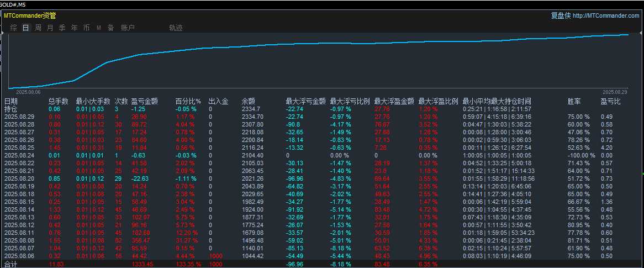This screenshot has width=644, height=268.
Task: Select the 日 daily tab
Action: [26, 28]
